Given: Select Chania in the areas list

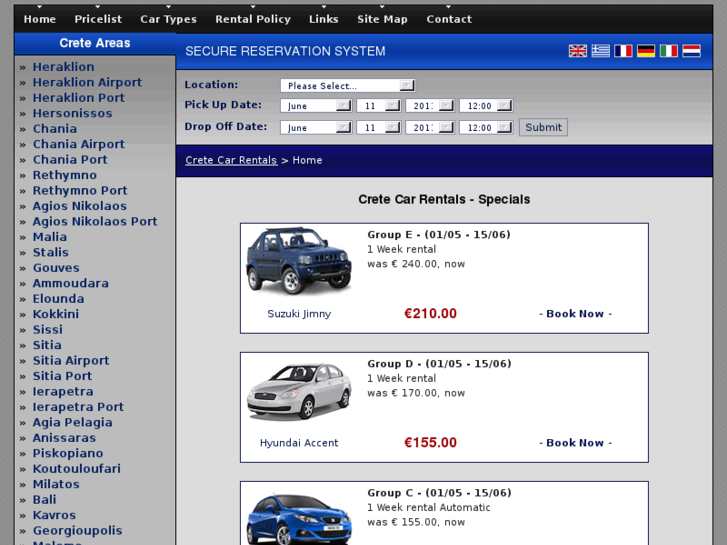Looking at the screenshot, I should tap(55, 128).
